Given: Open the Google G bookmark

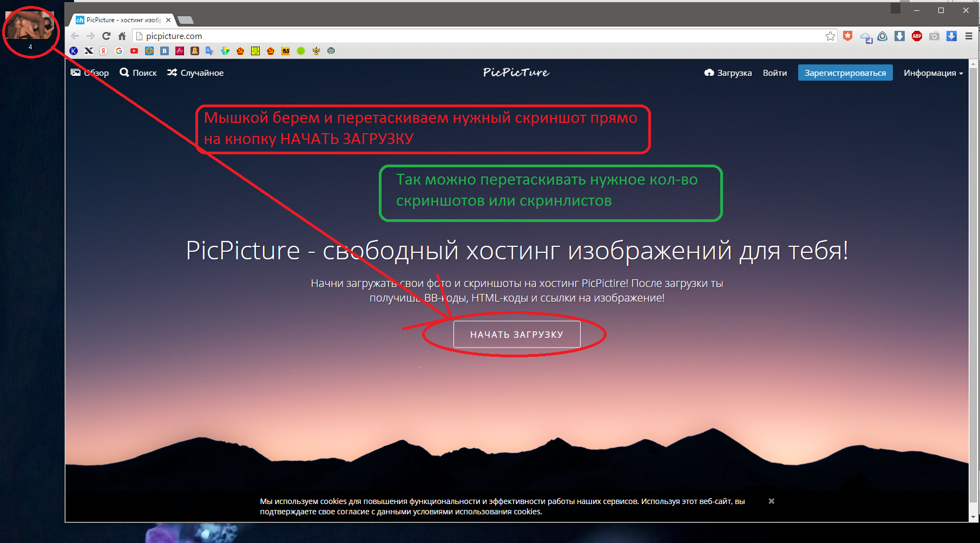Looking at the screenshot, I should pyautogui.click(x=119, y=51).
